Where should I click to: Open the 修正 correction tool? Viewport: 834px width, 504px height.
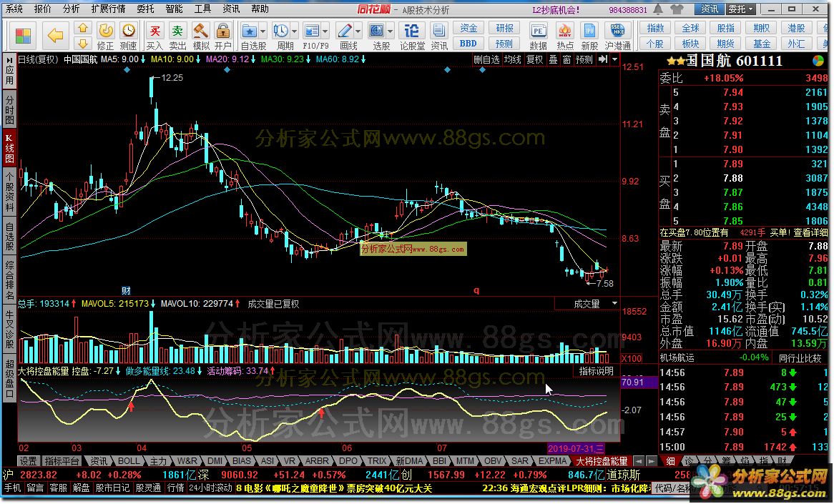point(105,36)
